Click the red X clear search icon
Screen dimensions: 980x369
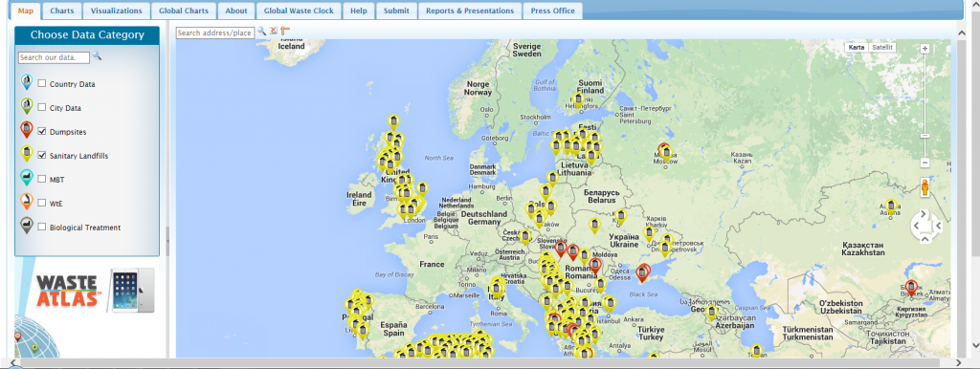click(x=274, y=31)
